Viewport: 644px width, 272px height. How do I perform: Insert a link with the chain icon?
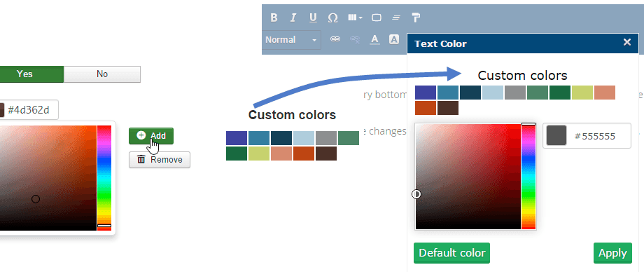[x=335, y=39]
